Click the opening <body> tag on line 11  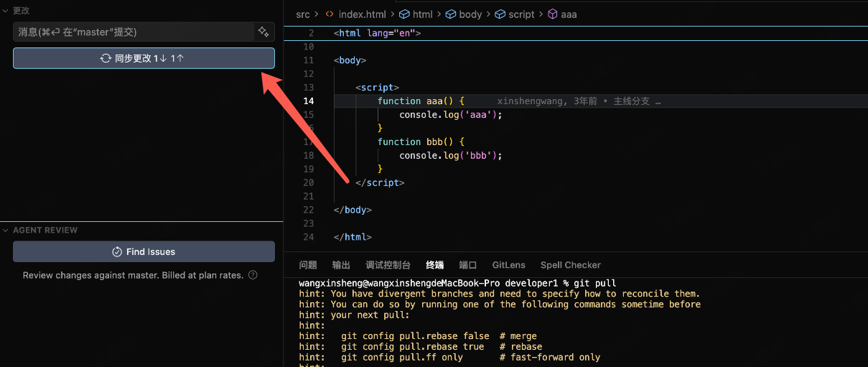(350, 60)
